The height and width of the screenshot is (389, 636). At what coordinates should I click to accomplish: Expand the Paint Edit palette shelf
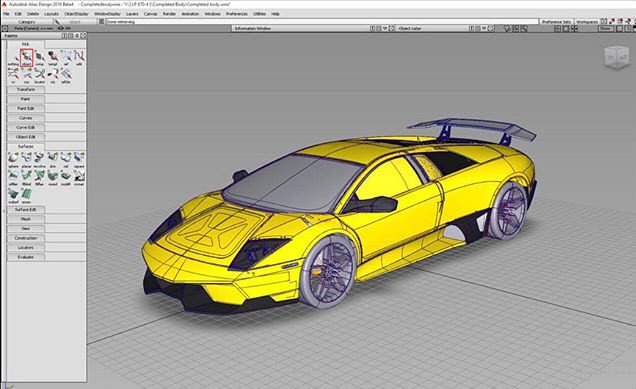point(26,108)
